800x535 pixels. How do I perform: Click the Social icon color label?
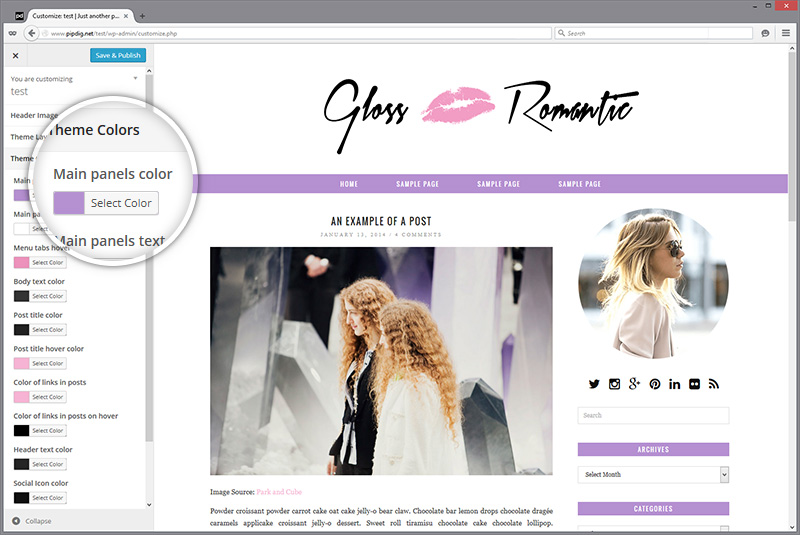[x=41, y=483]
